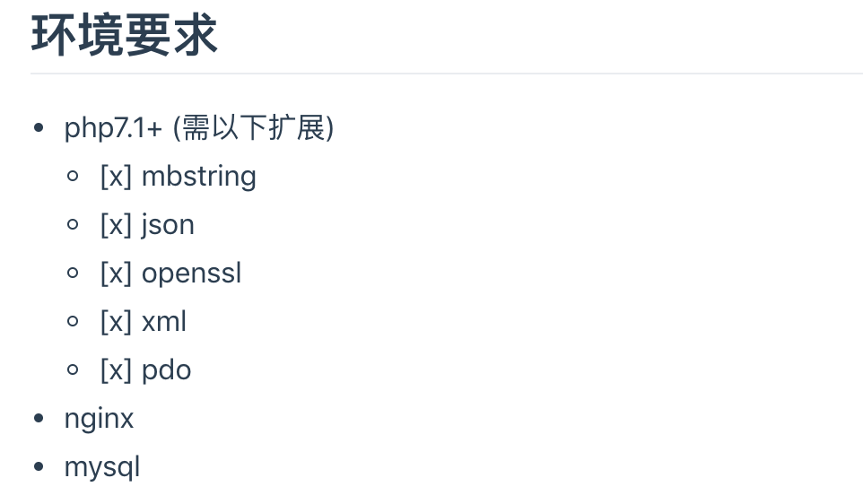
Task: Click the word xml
Action: [x=164, y=322]
